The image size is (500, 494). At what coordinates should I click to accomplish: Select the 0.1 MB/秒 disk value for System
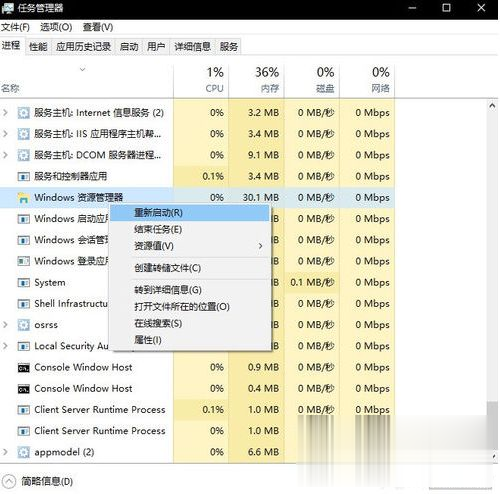[312, 283]
